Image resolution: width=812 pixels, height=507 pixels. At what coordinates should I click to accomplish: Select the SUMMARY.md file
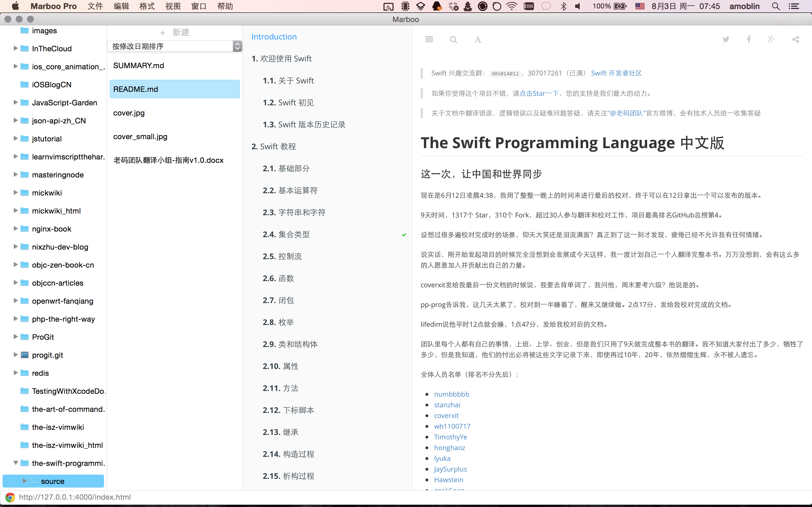click(x=139, y=66)
